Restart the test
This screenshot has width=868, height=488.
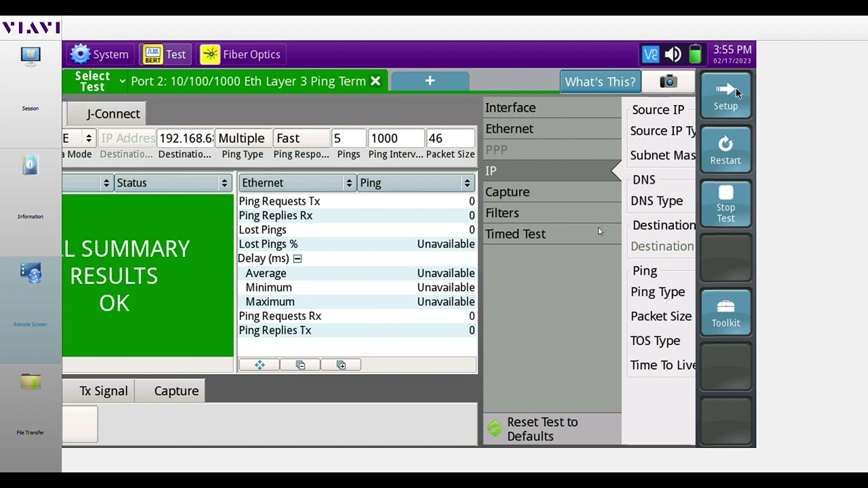[x=726, y=150]
